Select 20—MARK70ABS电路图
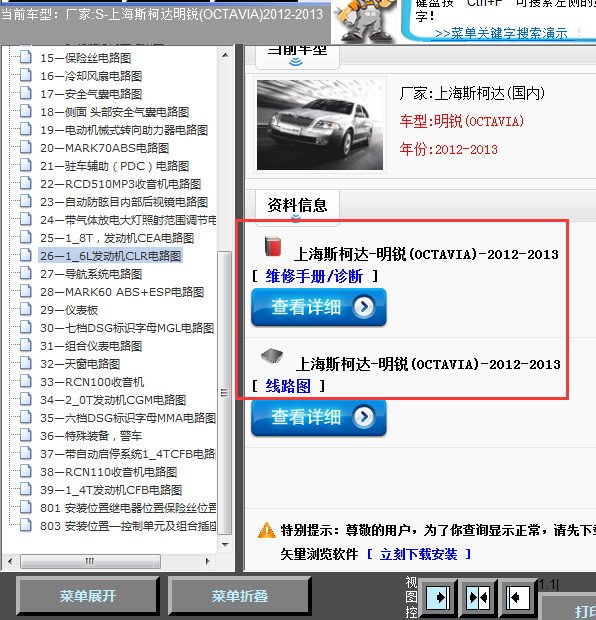 [104, 148]
